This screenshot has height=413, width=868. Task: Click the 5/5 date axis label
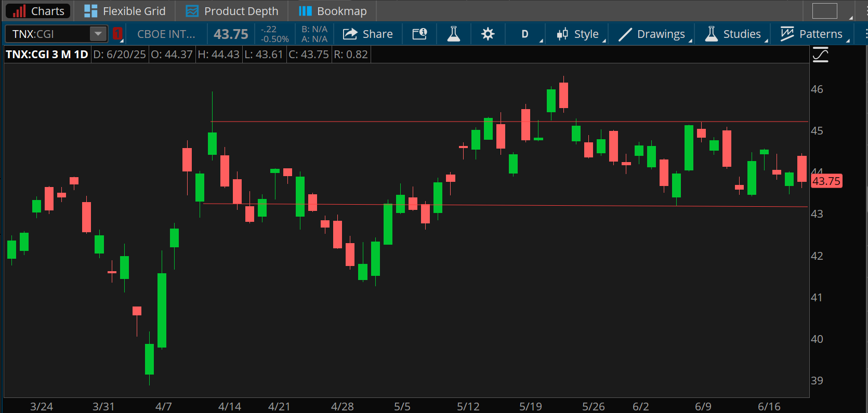(402, 406)
